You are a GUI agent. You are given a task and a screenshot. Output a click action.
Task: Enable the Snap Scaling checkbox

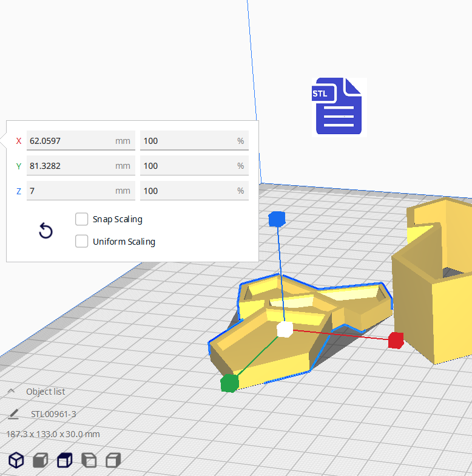click(x=82, y=219)
